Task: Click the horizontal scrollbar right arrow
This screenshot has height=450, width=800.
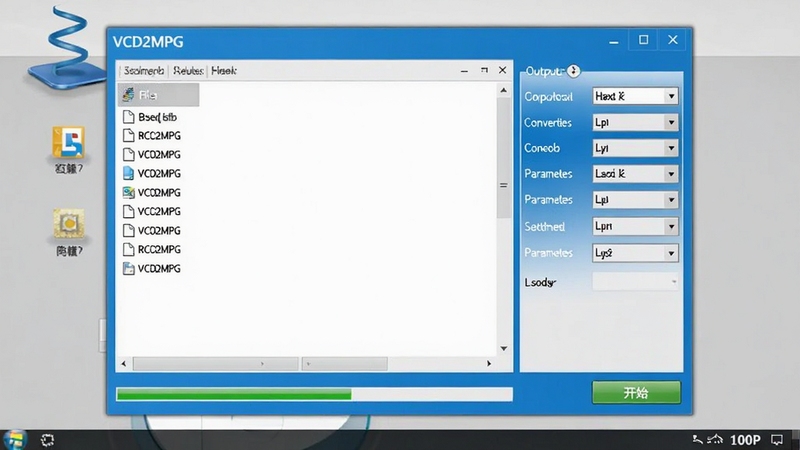Action: [x=489, y=364]
